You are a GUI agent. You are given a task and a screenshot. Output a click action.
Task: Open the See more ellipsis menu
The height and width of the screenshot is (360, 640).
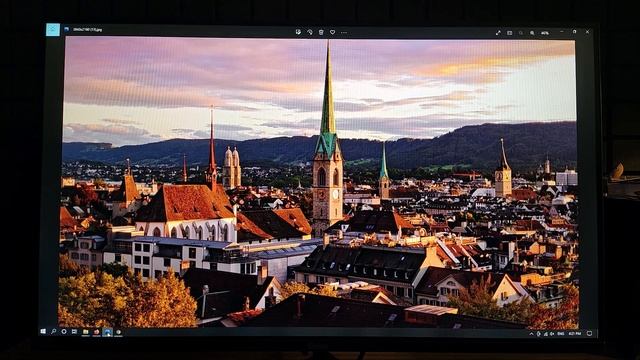pos(344,32)
